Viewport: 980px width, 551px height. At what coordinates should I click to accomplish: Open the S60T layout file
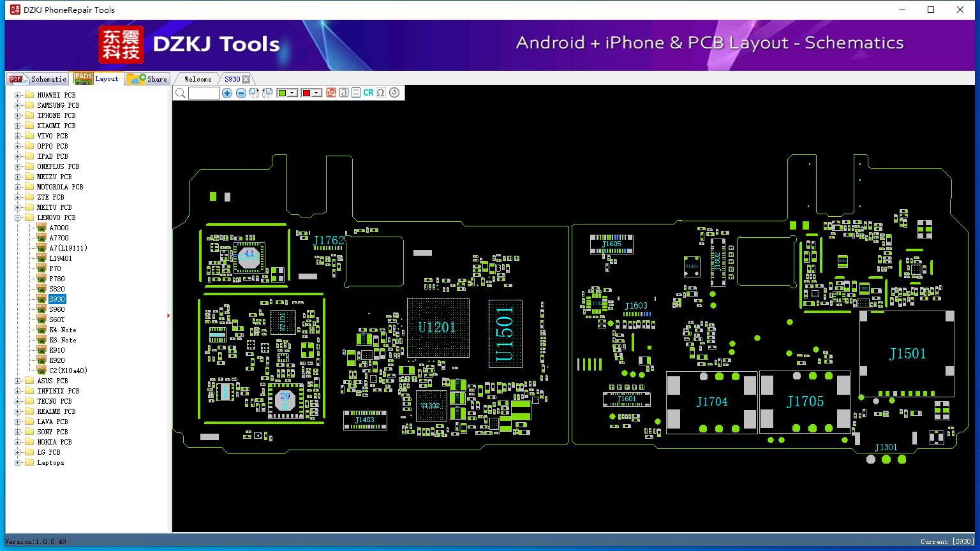click(57, 320)
